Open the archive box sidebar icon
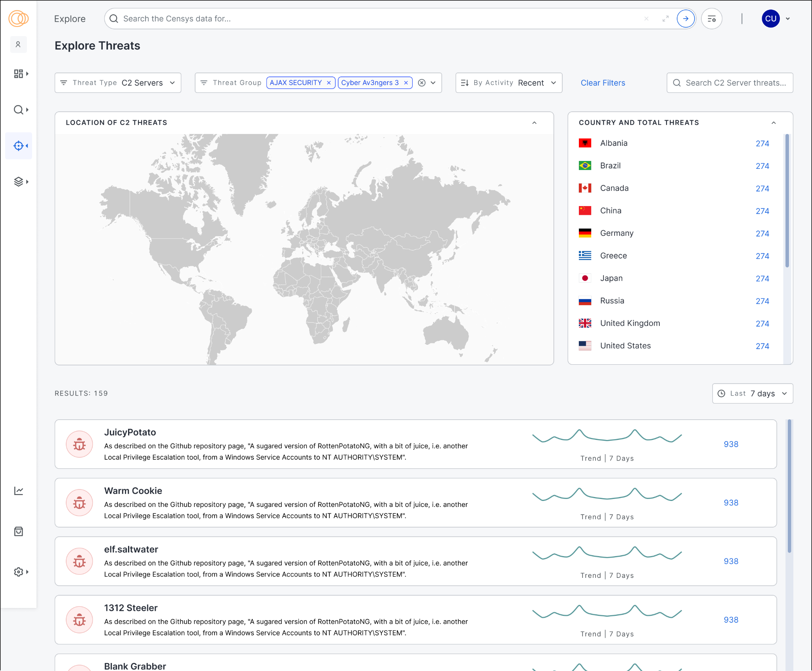812x671 pixels. click(19, 531)
